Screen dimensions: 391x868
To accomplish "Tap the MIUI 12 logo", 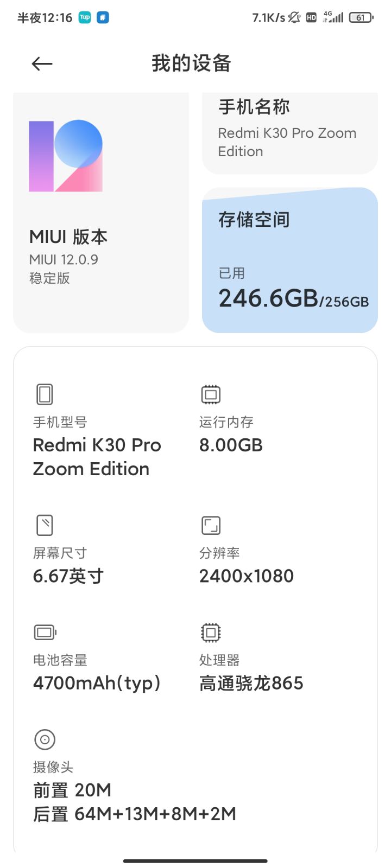I will tap(66, 156).
